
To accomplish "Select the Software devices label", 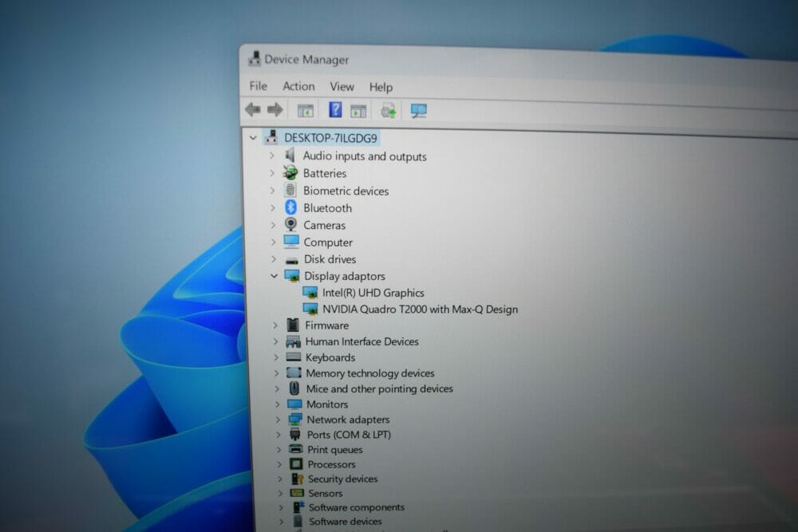I will pos(345,522).
